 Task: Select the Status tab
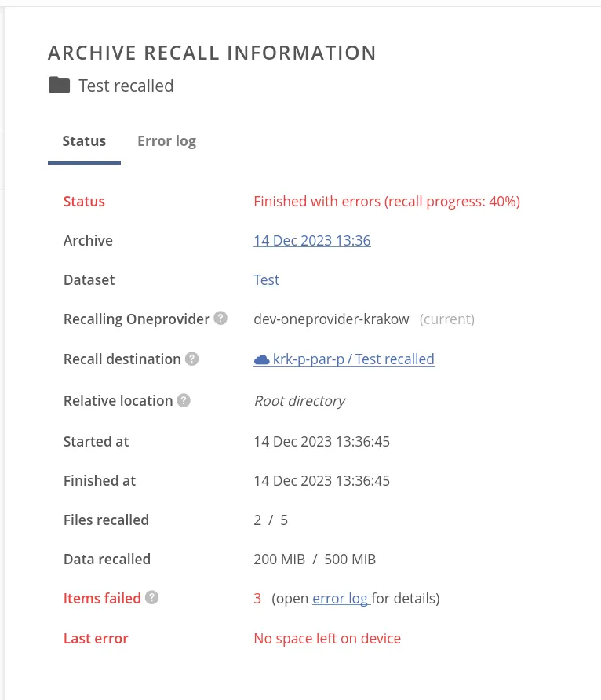tap(84, 141)
